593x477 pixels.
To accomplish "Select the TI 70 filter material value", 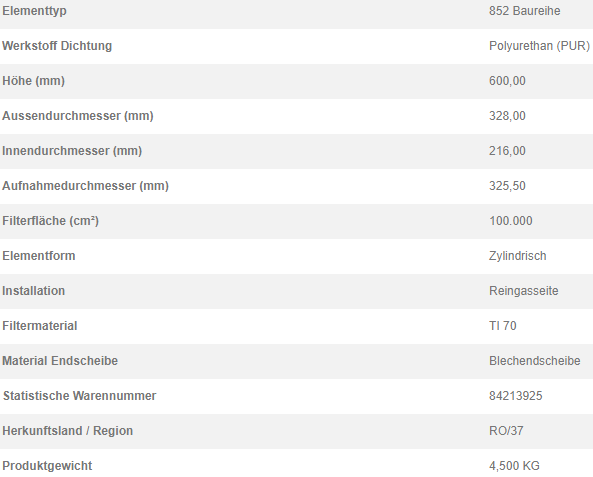I will pos(503,326).
